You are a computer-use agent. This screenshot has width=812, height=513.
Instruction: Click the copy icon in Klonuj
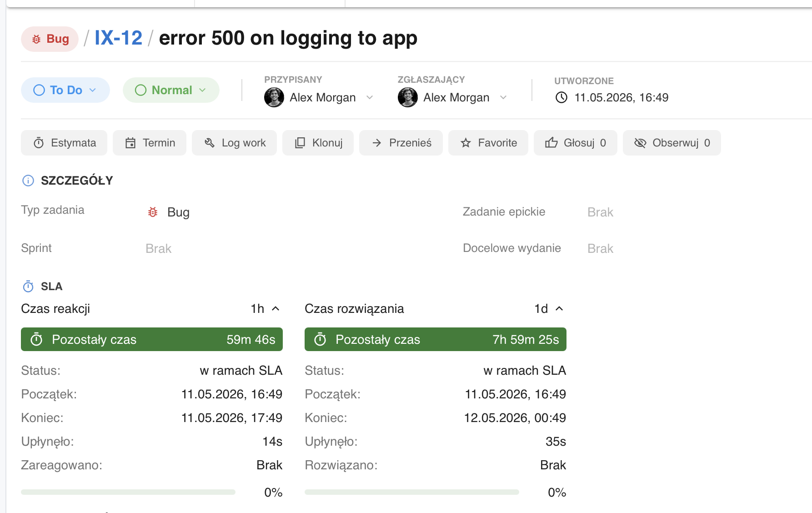tap(300, 143)
